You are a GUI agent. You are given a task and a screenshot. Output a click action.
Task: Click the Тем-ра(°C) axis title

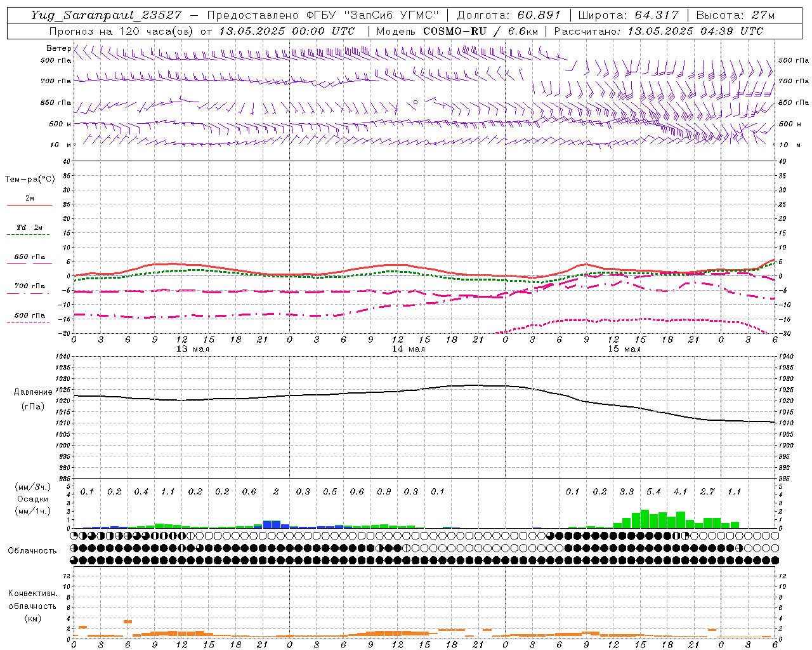30,180
